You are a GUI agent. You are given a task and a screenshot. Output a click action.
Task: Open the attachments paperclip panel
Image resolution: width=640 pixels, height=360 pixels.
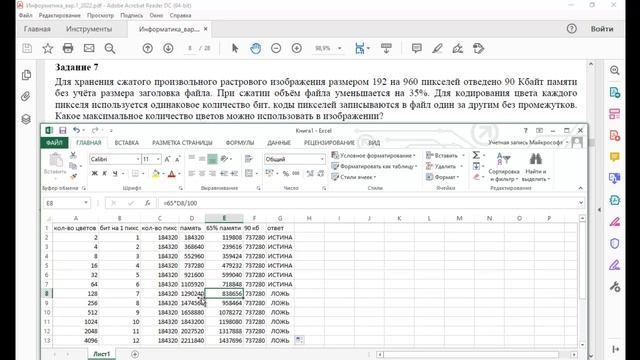tap(26, 96)
